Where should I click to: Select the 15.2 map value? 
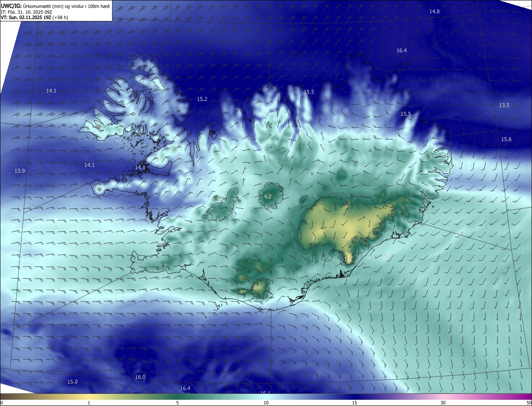click(202, 99)
